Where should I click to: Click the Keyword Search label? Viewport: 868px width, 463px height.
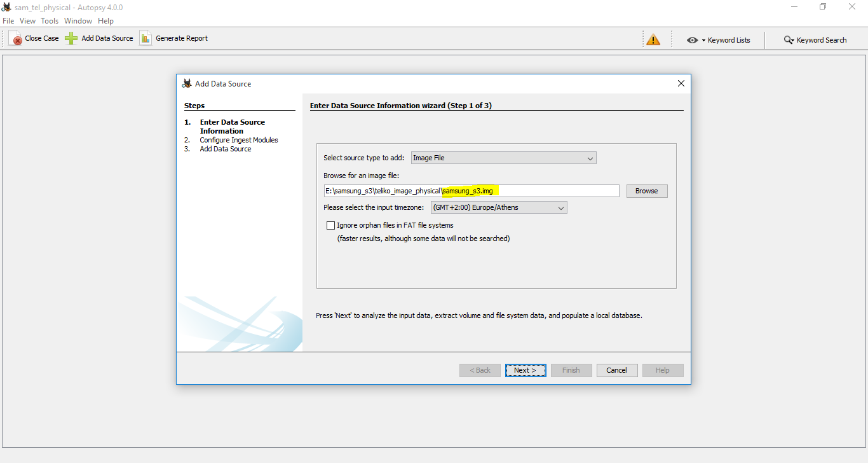point(822,40)
